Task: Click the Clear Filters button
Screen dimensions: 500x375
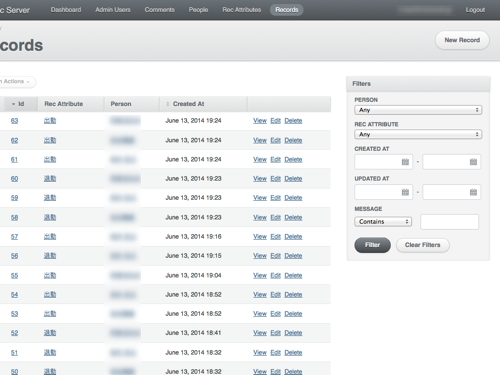Action: [423, 245]
